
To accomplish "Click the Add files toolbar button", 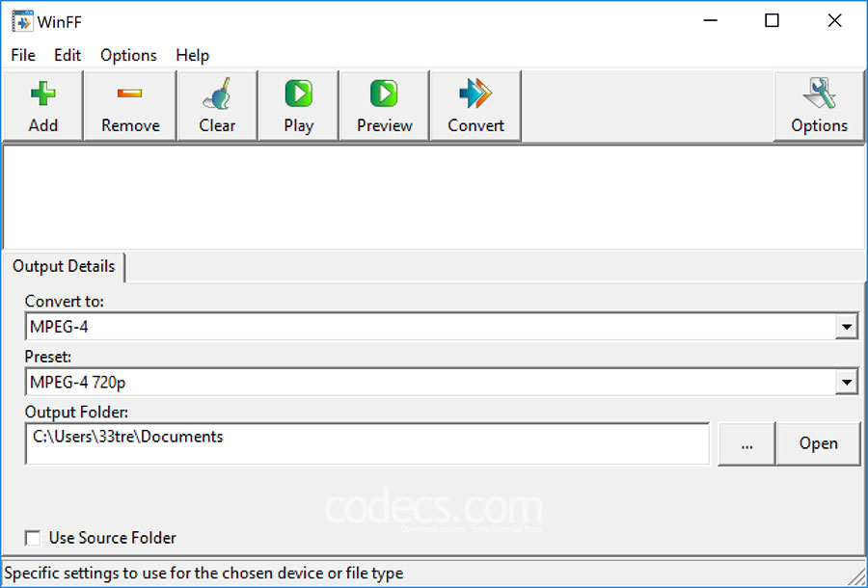I will pos(43,106).
